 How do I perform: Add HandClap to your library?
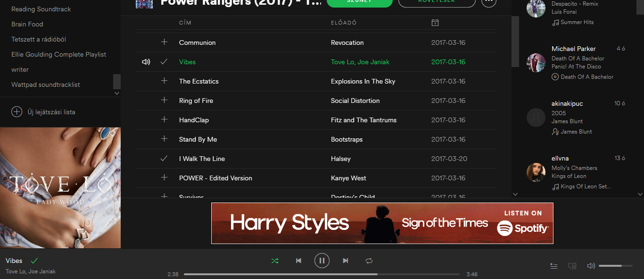164,119
